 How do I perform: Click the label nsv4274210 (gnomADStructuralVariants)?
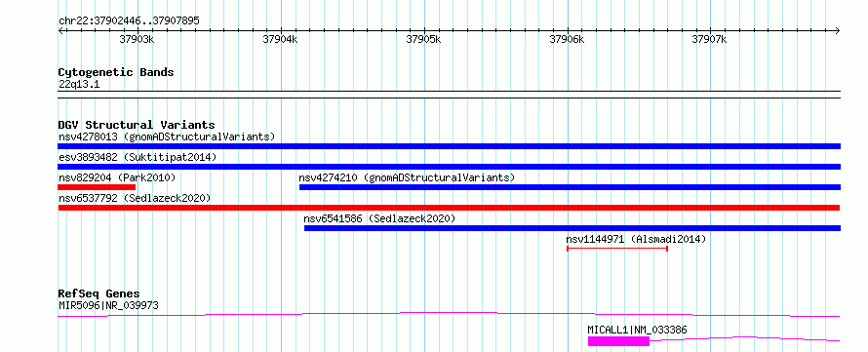point(407,177)
